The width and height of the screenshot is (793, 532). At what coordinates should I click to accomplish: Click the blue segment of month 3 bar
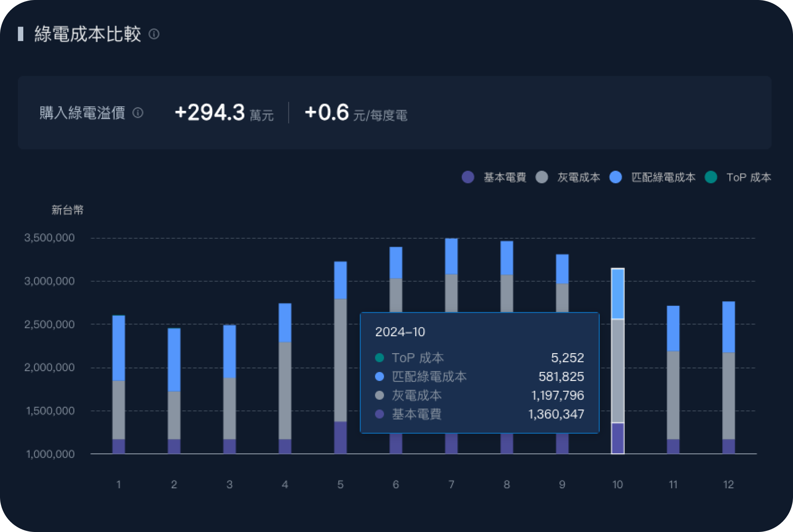pos(230,351)
